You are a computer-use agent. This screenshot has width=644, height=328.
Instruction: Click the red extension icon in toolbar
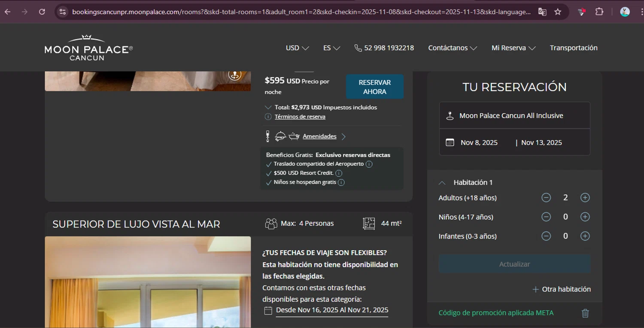point(581,12)
